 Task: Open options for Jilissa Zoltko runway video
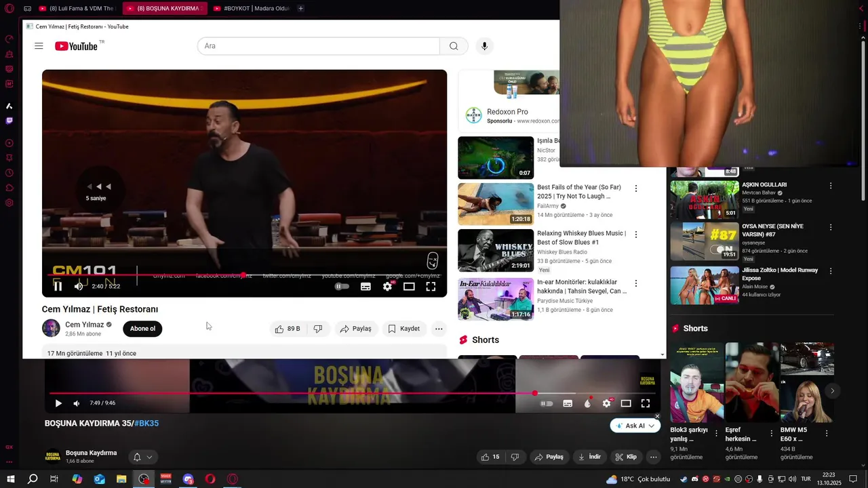coord(831,271)
